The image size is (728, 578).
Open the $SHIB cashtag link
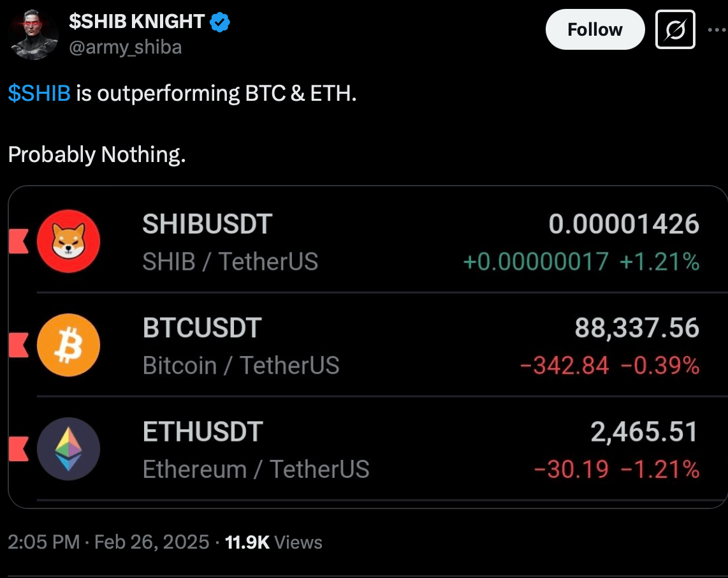pyautogui.click(x=39, y=94)
